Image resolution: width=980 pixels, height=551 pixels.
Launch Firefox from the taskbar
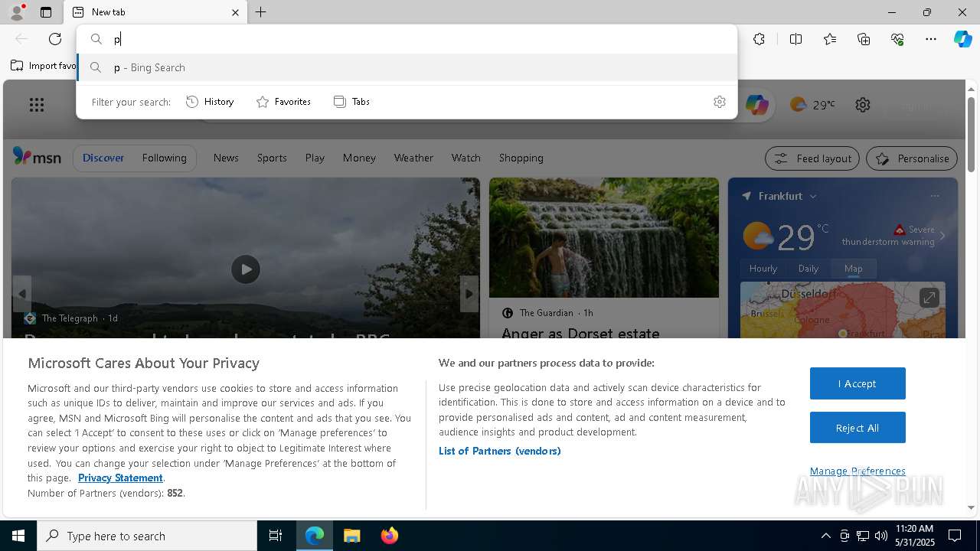389,536
